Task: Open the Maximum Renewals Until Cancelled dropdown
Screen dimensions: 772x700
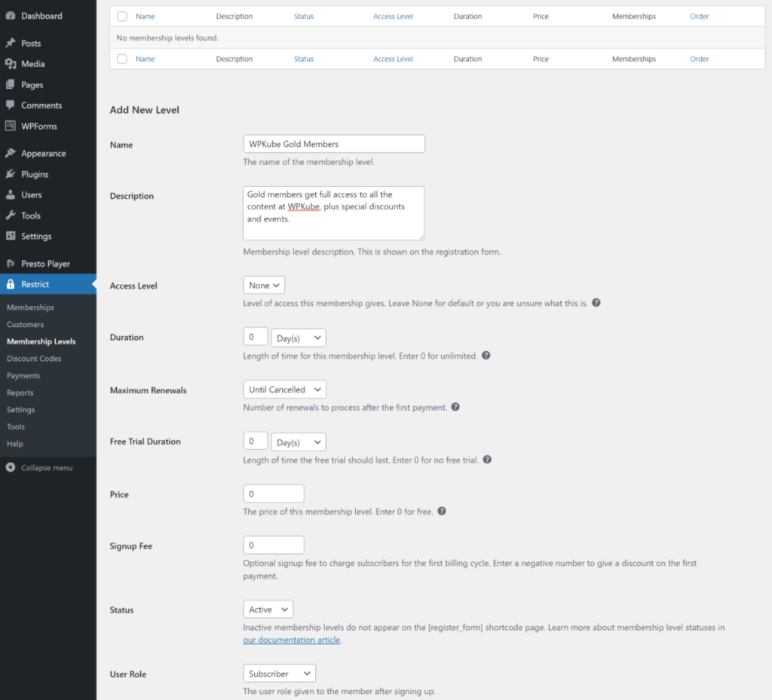Action: (284, 390)
